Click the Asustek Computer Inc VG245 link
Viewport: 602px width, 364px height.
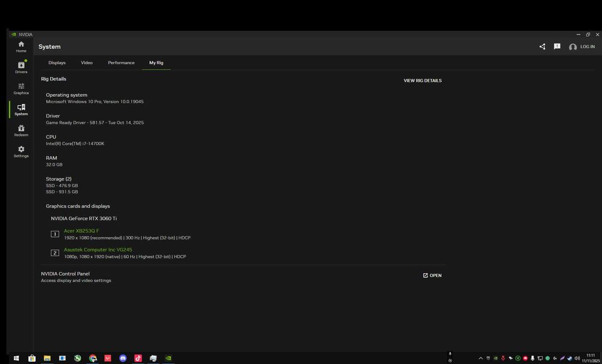click(98, 250)
